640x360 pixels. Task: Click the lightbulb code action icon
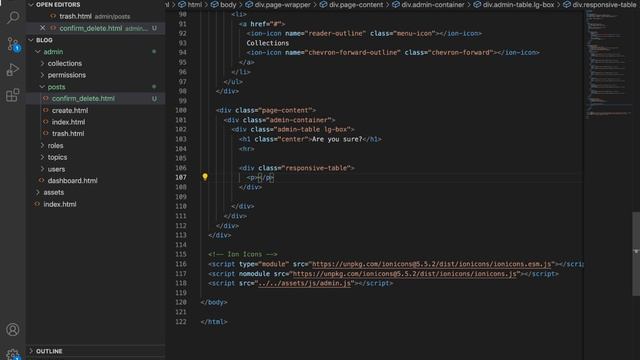click(205, 177)
